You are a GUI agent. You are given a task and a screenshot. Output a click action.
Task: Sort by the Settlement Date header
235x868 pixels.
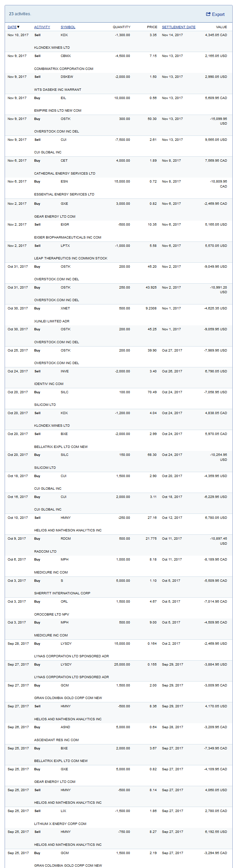178,27
